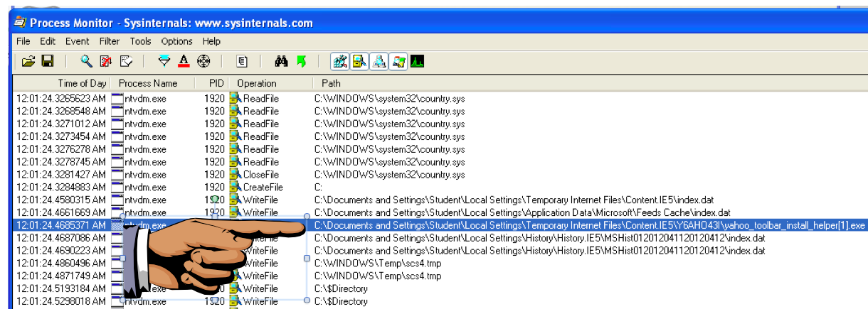Open the Tools menu
This screenshot has width=868, height=309.
tap(141, 41)
